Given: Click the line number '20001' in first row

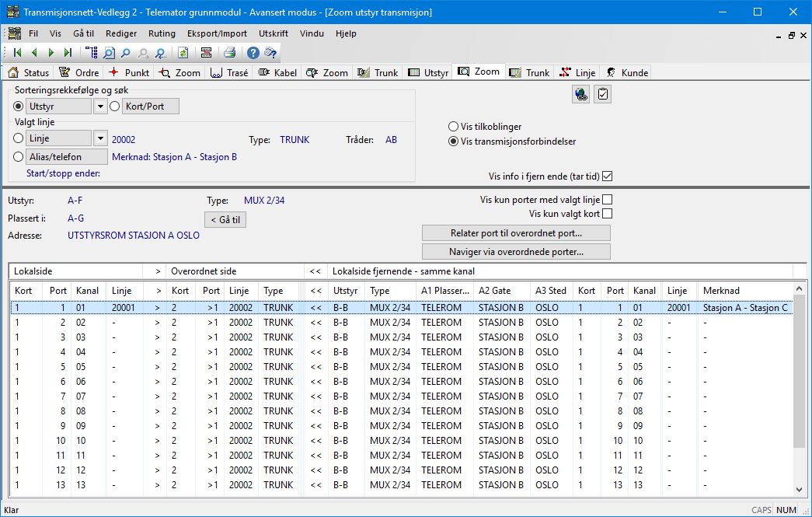Looking at the screenshot, I should coord(124,308).
